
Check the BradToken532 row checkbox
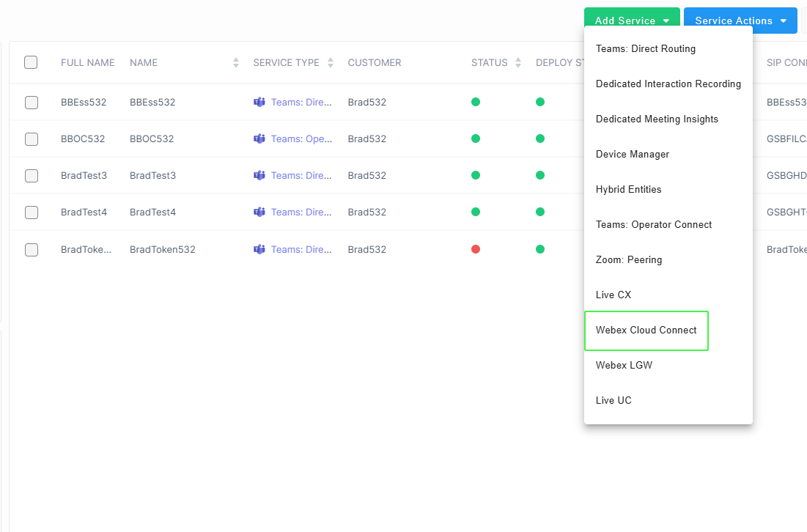(x=32, y=250)
